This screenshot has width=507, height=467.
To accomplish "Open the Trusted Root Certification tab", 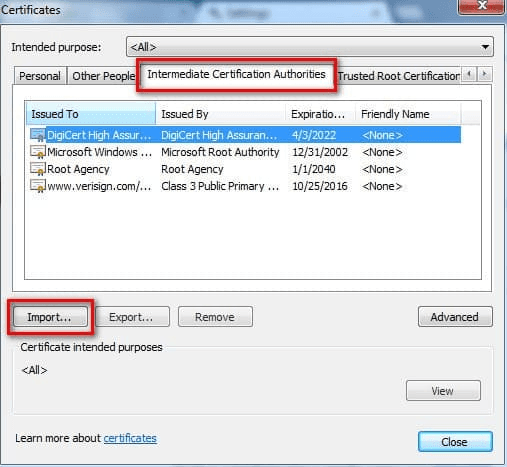I will pyautogui.click(x=399, y=76).
